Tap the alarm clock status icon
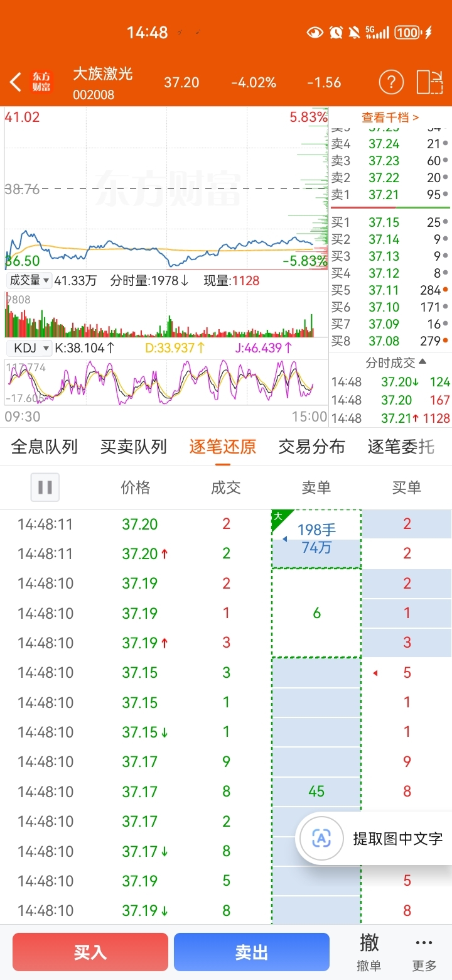Screen dimensions: 452x980 click(x=336, y=32)
